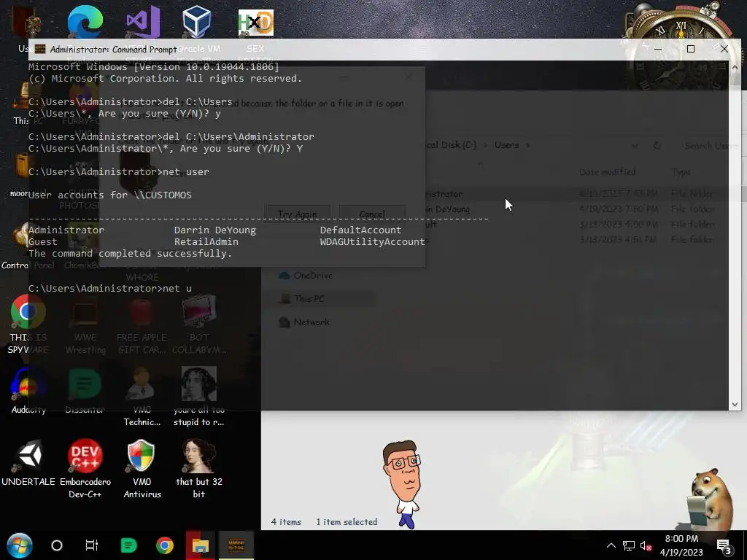Open green chat app on taskbar
The height and width of the screenshot is (560, 747).
pyautogui.click(x=128, y=545)
